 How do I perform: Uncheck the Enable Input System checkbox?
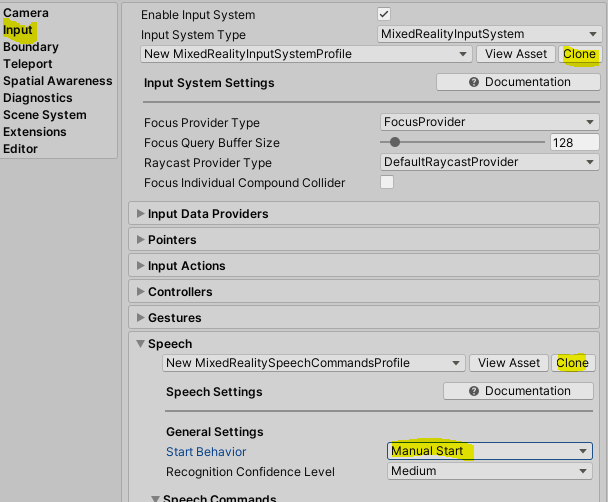tap(383, 14)
